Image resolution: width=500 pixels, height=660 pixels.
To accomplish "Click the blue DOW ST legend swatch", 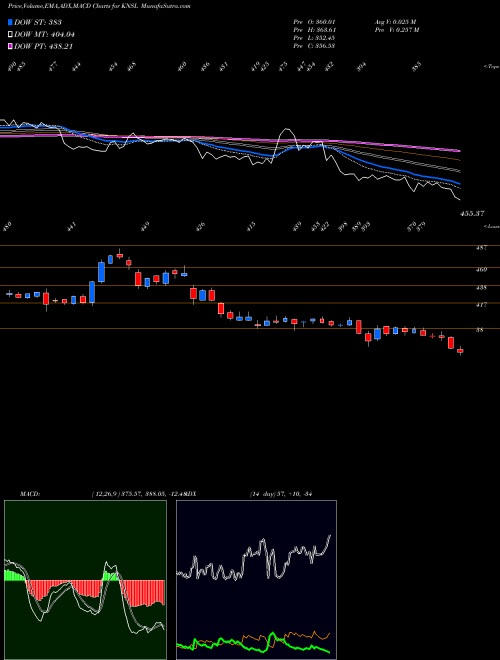I will (11, 22).
